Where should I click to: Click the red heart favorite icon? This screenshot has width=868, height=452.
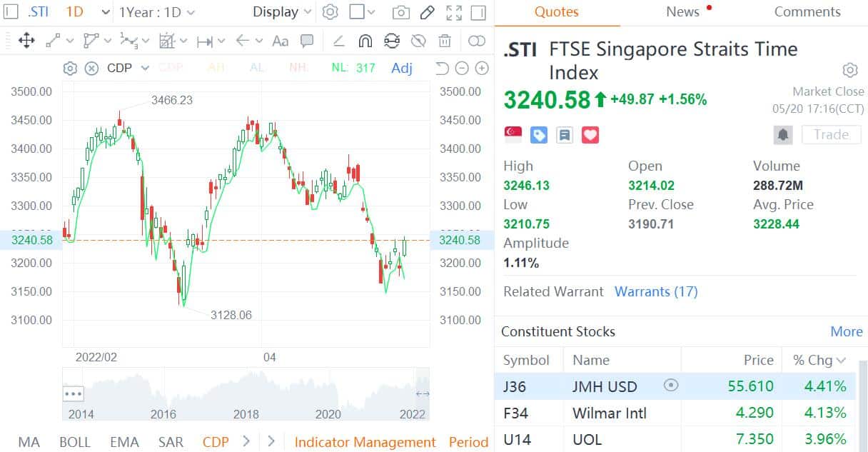pyautogui.click(x=590, y=134)
